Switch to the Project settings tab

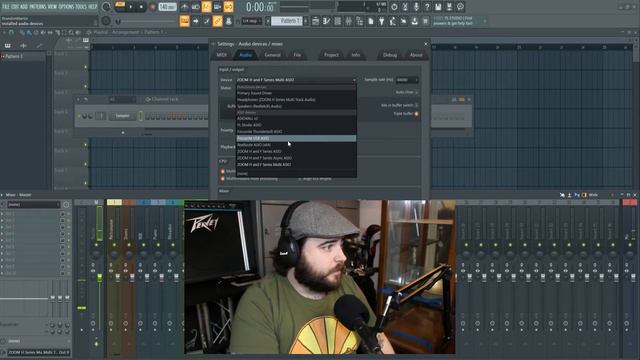331,55
